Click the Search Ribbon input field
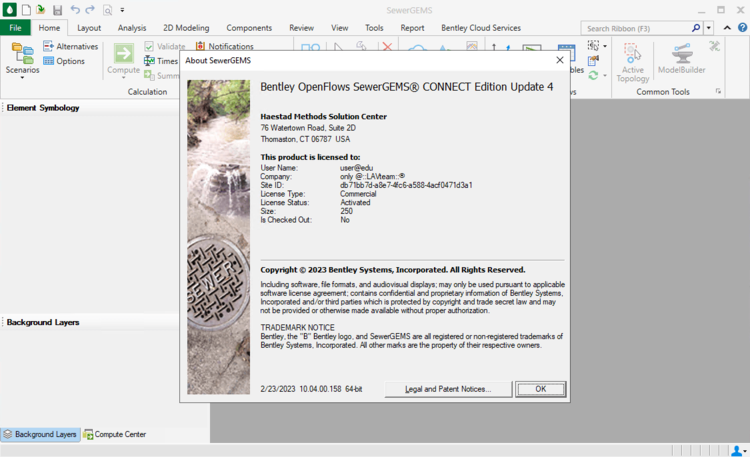Image resolution: width=750 pixels, height=457 pixels. [x=637, y=28]
